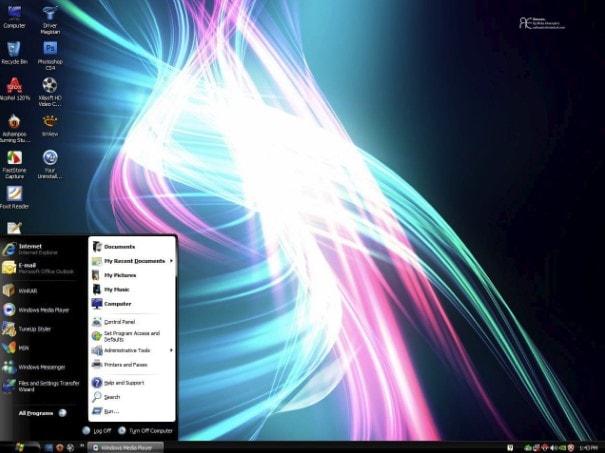605x453 pixels.
Task: Open the Computer desktop icon
Action: point(14,17)
